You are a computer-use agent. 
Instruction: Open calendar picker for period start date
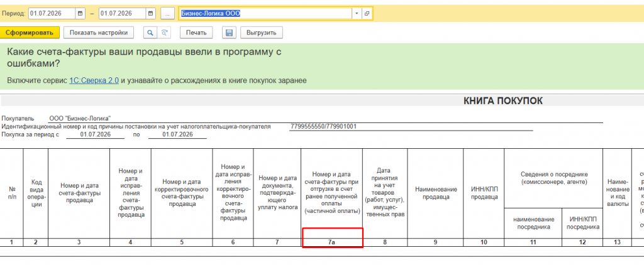tap(80, 14)
